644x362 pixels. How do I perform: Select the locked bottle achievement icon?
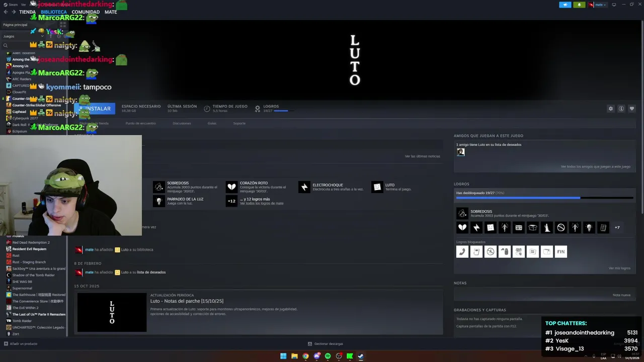click(505, 251)
